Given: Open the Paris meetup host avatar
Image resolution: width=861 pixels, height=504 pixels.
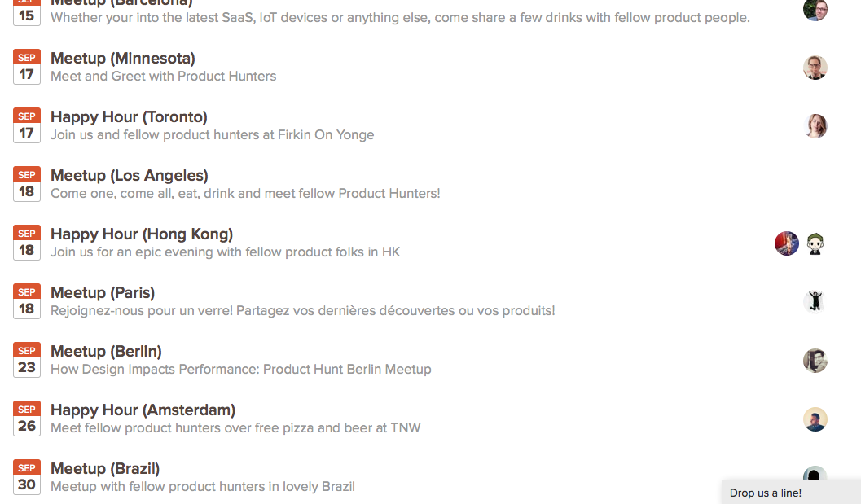Looking at the screenshot, I should pyautogui.click(x=815, y=302).
